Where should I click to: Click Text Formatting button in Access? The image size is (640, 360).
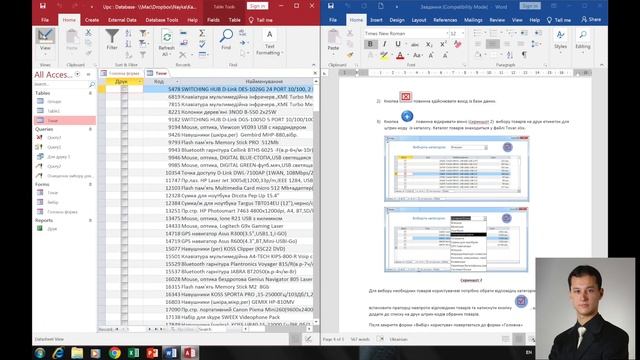[269, 42]
